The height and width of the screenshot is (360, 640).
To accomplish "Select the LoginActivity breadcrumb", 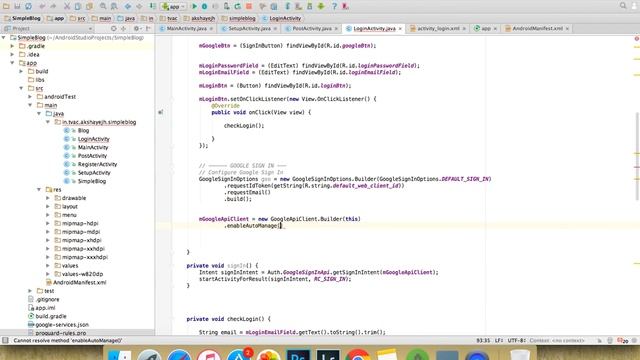I will 282,18.
